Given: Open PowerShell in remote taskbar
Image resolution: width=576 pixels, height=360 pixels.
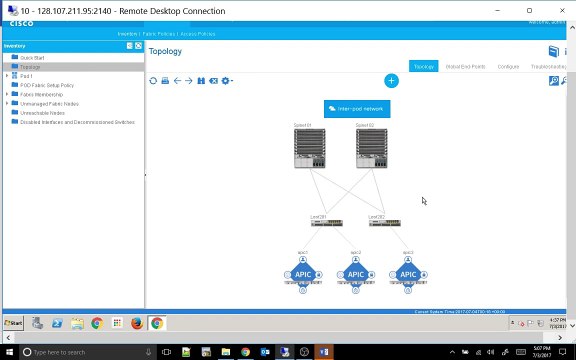Looking at the screenshot, I should 57,323.
